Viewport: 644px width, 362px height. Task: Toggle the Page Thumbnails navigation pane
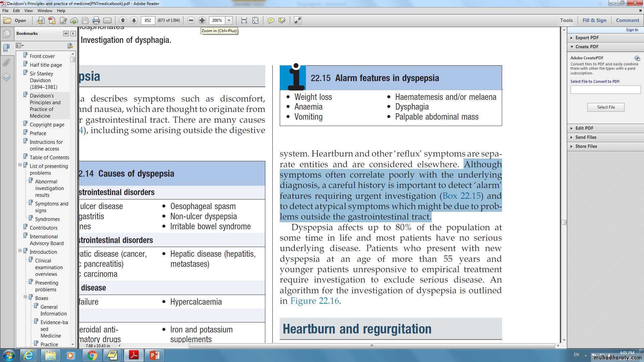[x=6, y=34]
